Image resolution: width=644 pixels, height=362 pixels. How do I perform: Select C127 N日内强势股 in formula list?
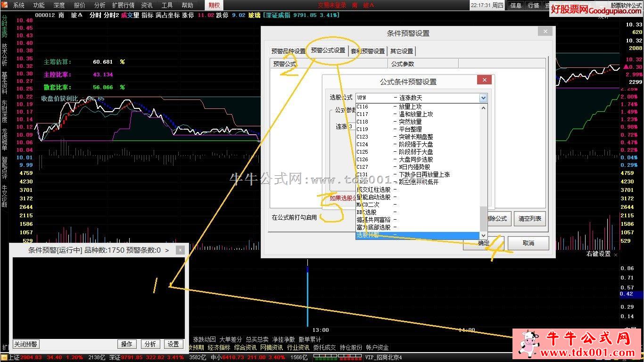tap(417, 167)
